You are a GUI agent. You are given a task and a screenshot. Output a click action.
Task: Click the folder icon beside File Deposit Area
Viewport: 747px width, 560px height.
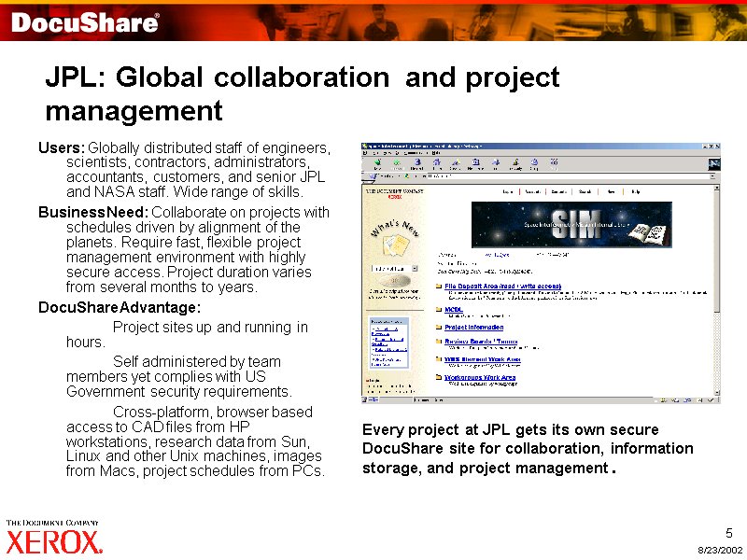439,287
